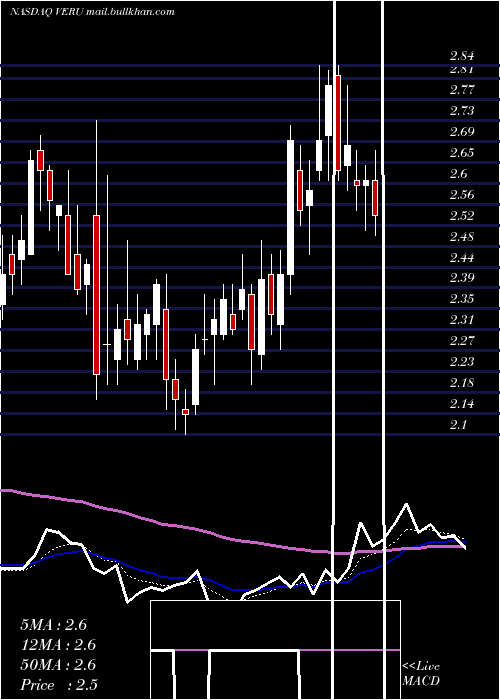The image size is (500, 700).
Task: Click the 2.65 price axis label
Action: [462, 153]
